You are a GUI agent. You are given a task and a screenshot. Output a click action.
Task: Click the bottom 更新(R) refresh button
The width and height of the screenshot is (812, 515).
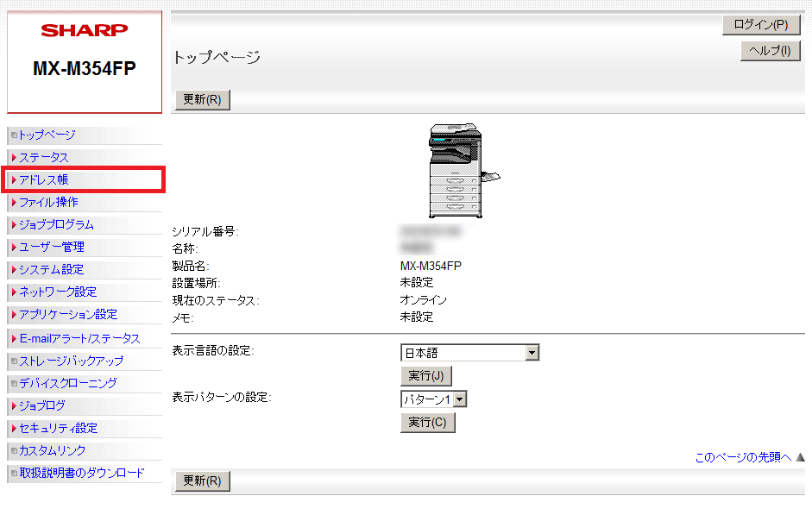pos(202,480)
